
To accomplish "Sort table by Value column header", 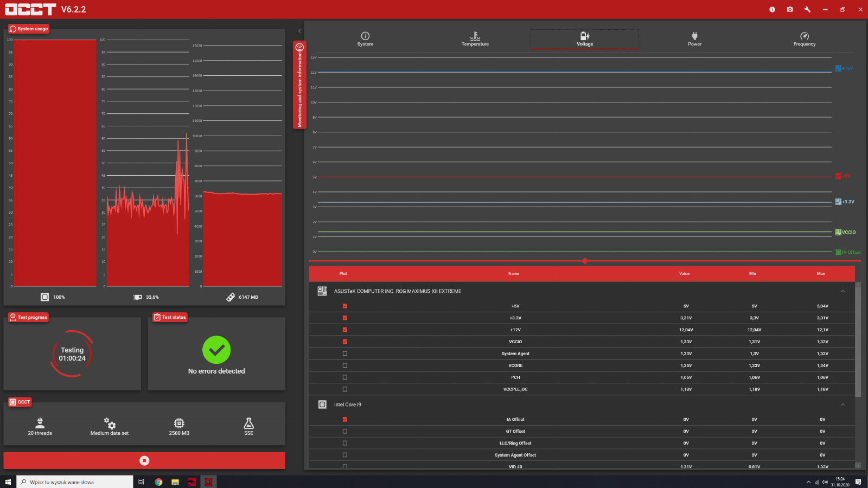I will (x=685, y=273).
